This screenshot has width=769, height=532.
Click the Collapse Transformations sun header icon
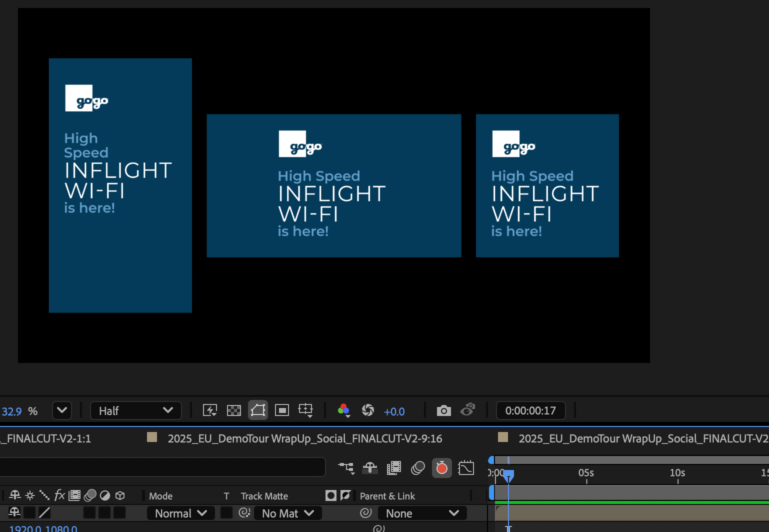(x=30, y=495)
